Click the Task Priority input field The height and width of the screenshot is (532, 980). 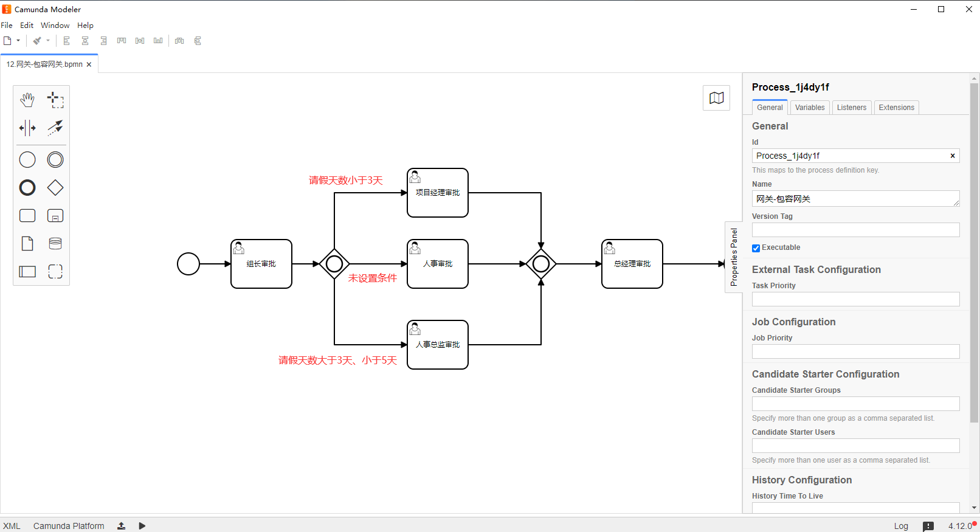point(855,299)
